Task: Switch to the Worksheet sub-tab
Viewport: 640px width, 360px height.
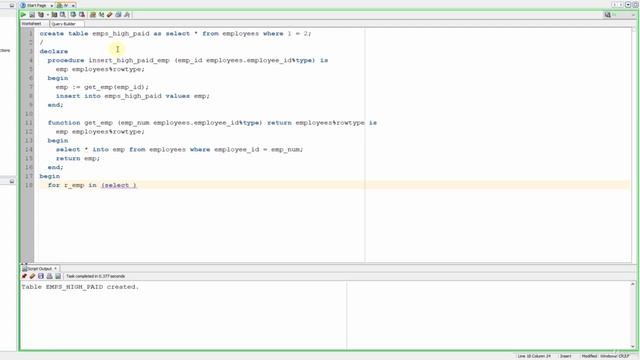Action: click(32, 24)
